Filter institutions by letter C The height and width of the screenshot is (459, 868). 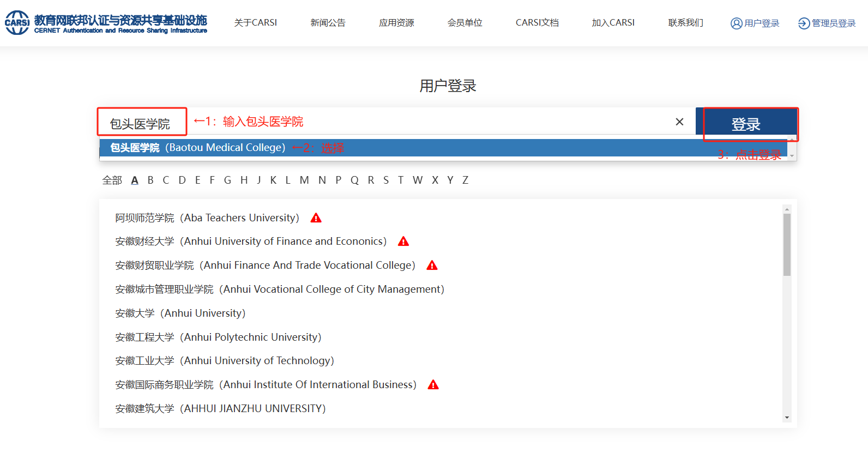pos(166,180)
